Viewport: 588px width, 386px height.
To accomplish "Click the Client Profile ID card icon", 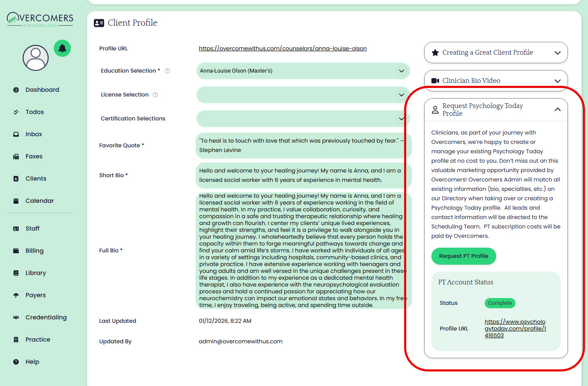I will pyautogui.click(x=99, y=23).
